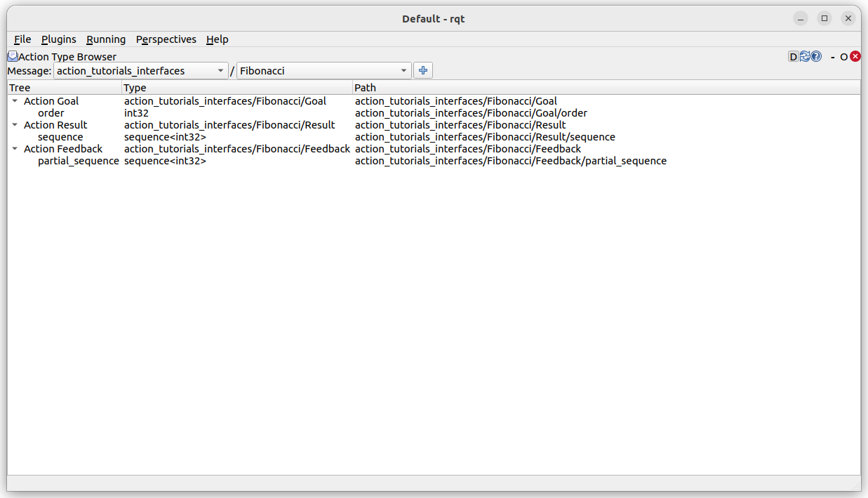The image size is (868, 498).
Task: Click the window resize grip corner
Action: point(856,486)
